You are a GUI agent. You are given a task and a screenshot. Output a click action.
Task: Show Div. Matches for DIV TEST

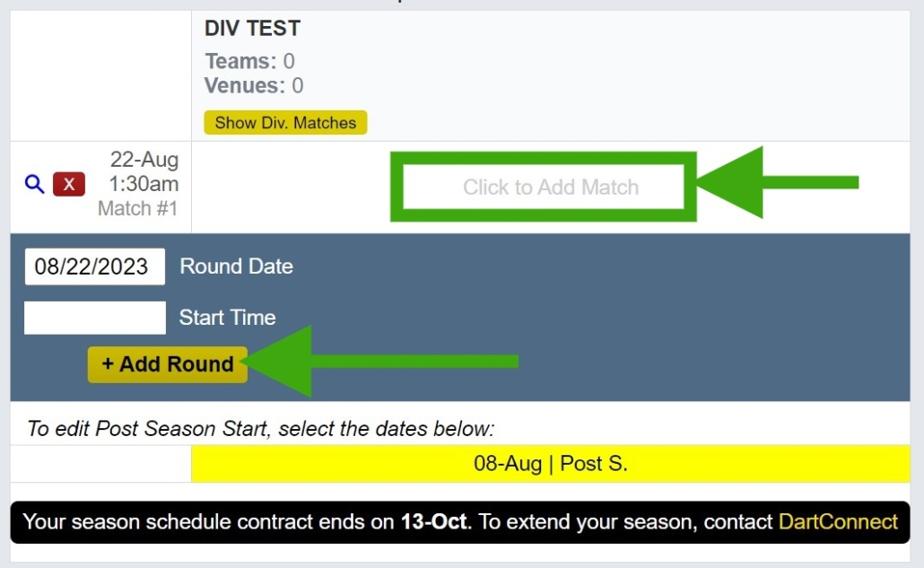[x=284, y=123]
